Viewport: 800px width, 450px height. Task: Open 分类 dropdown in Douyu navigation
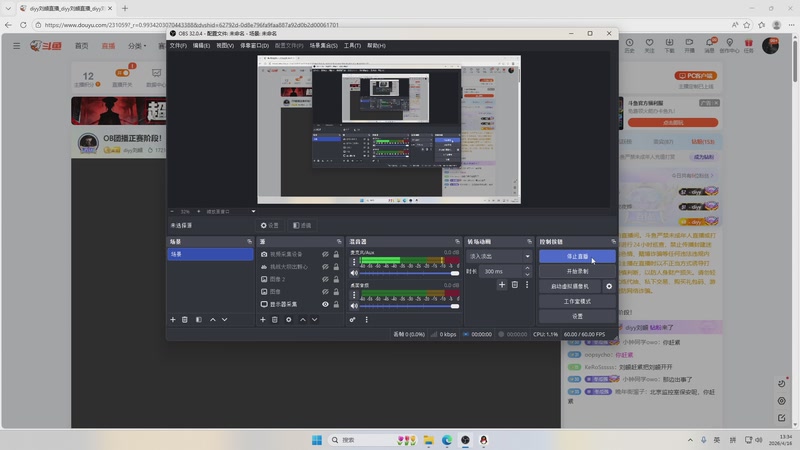[137, 46]
